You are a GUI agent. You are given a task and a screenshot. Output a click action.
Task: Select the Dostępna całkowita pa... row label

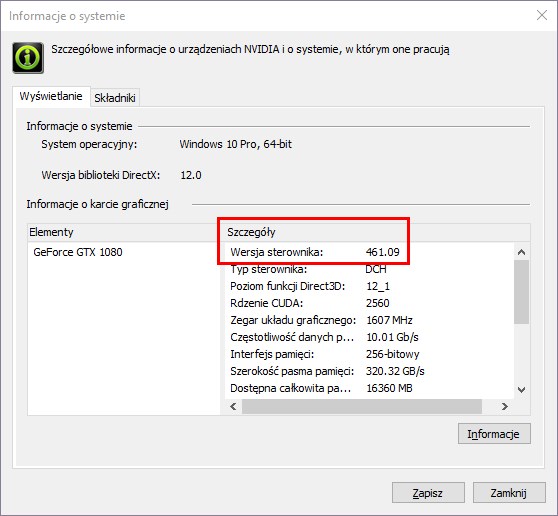[x=290, y=388]
